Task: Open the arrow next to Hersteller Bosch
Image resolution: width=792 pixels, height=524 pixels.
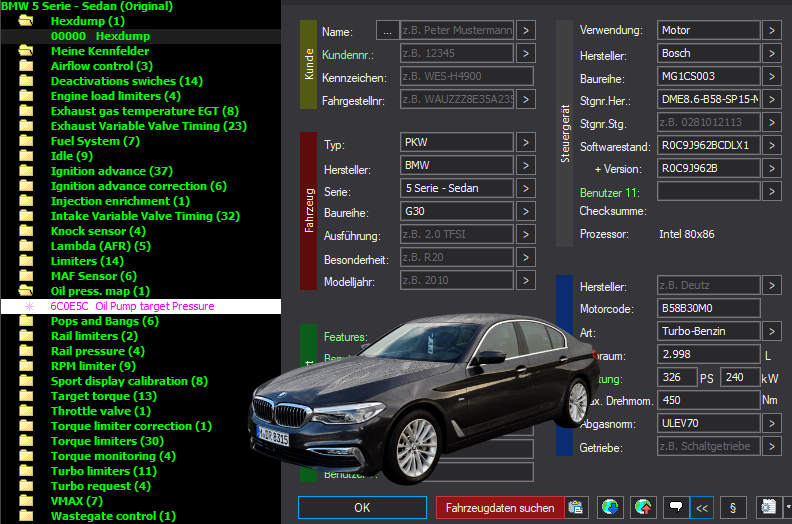Action: click(772, 53)
